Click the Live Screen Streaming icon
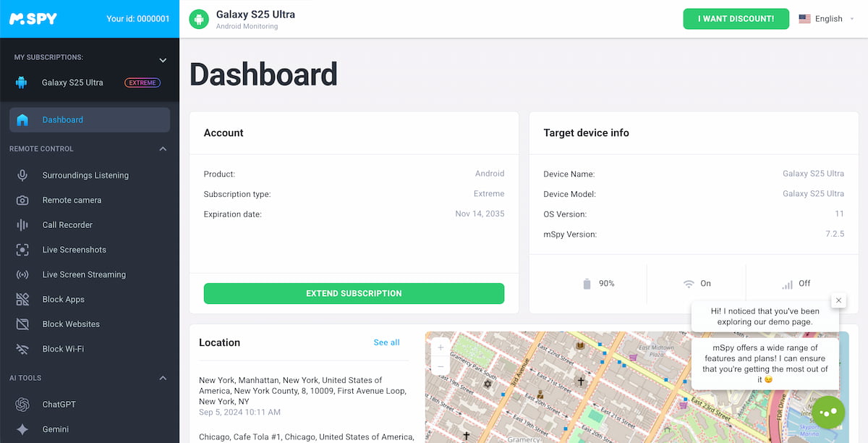 point(22,275)
